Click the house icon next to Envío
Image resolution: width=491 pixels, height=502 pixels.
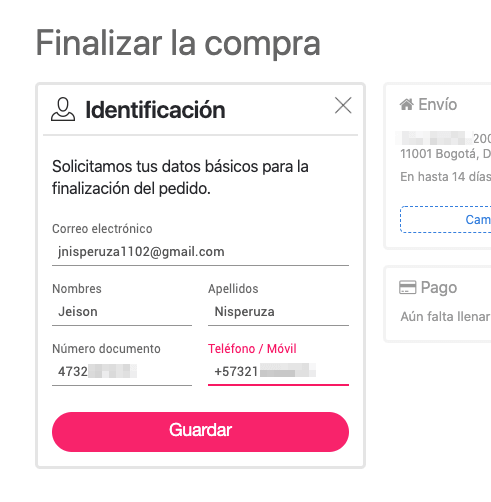click(x=407, y=104)
